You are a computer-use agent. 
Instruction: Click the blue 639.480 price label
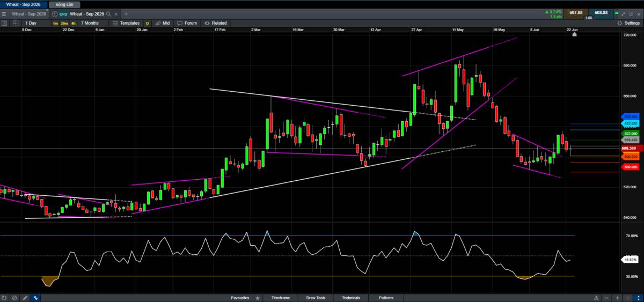[631, 116]
